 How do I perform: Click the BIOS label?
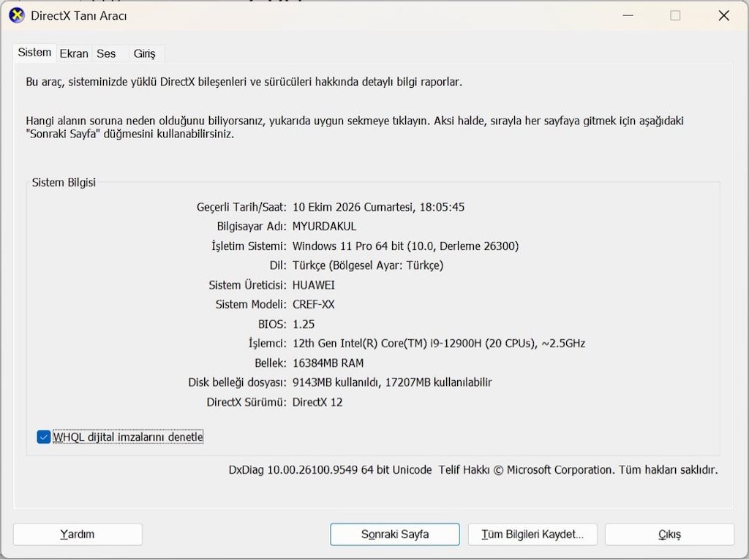tap(272, 324)
